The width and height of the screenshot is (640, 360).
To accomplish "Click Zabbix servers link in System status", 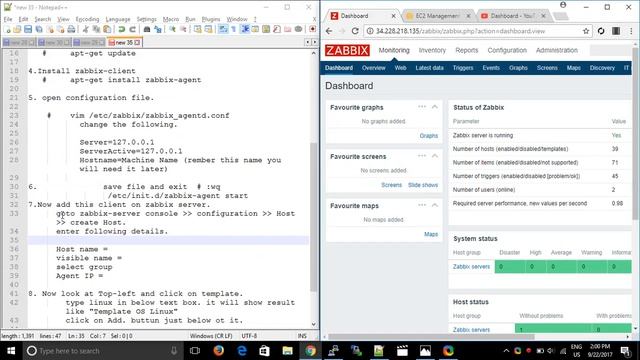I will [x=471, y=267].
